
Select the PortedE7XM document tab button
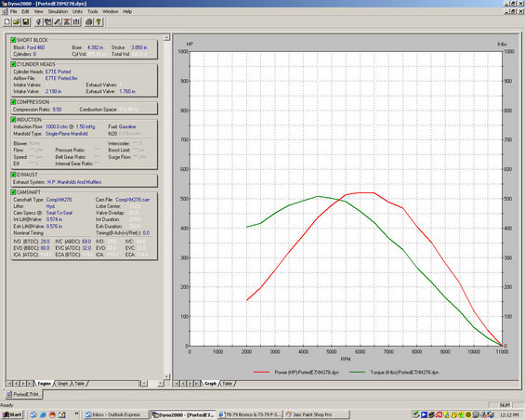click(23, 394)
